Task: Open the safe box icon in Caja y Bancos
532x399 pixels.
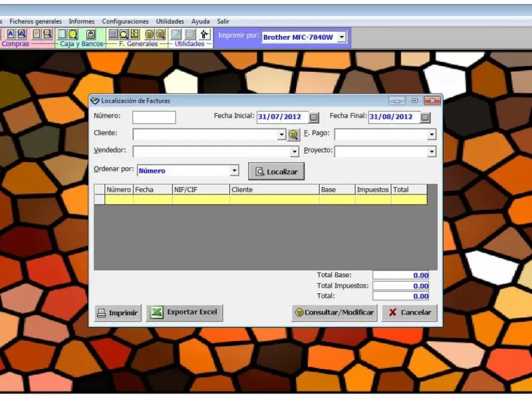Action: (90, 34)
